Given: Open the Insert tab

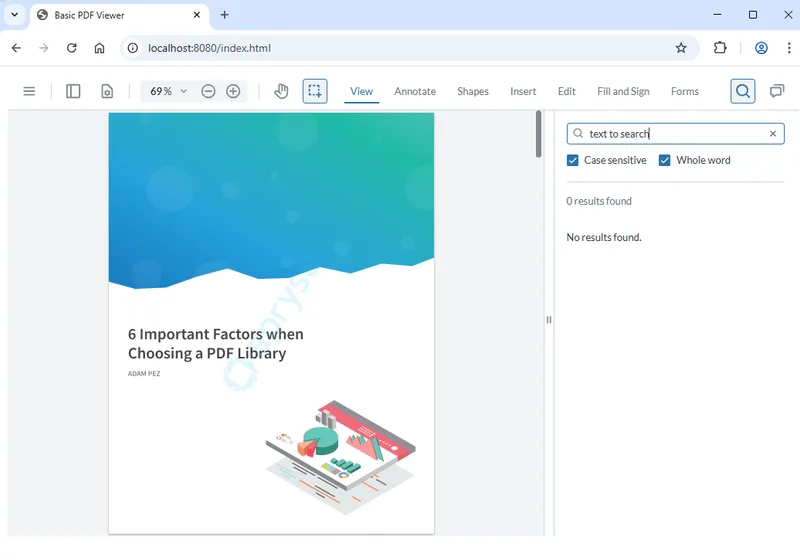Looking at the screenshot, I should [523, 91].
